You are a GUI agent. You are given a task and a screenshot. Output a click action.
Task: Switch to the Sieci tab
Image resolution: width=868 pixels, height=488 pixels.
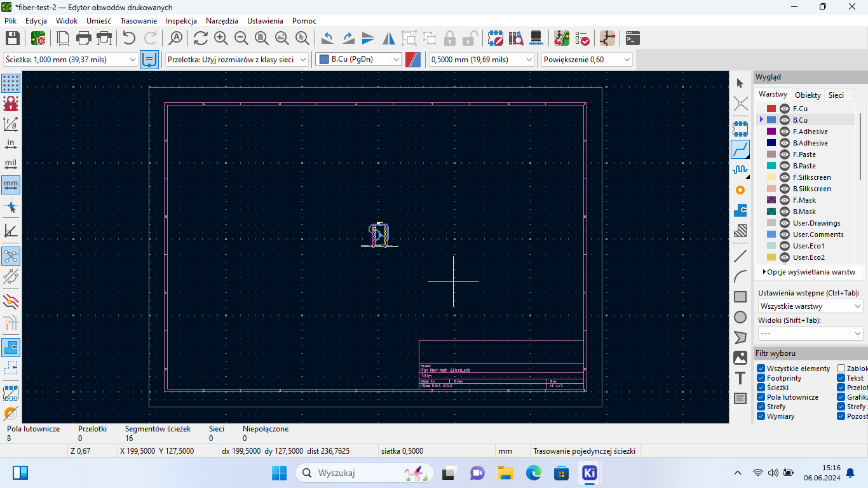pos(836,95)
